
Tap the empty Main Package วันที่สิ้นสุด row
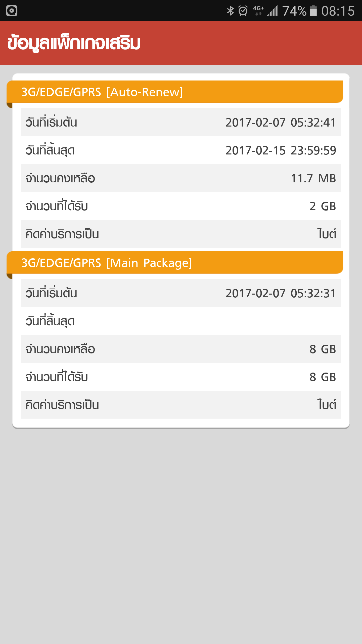click(x=181, y=321)
